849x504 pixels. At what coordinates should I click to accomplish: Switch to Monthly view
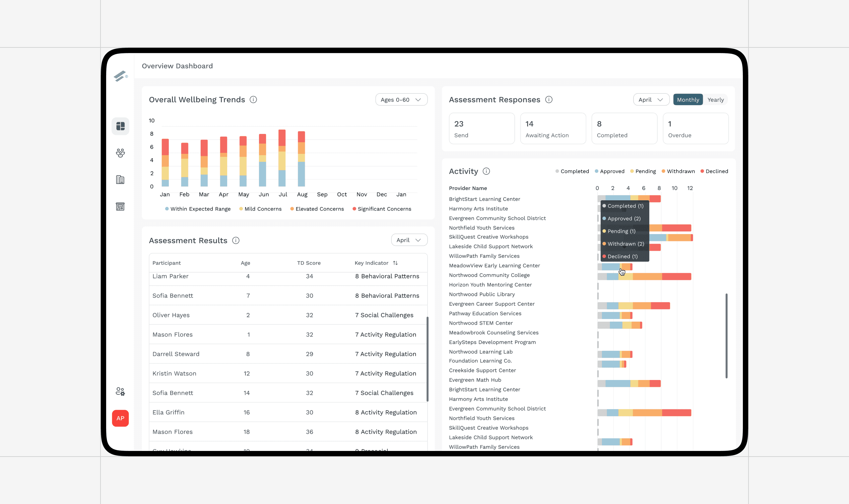pos(688,99)
